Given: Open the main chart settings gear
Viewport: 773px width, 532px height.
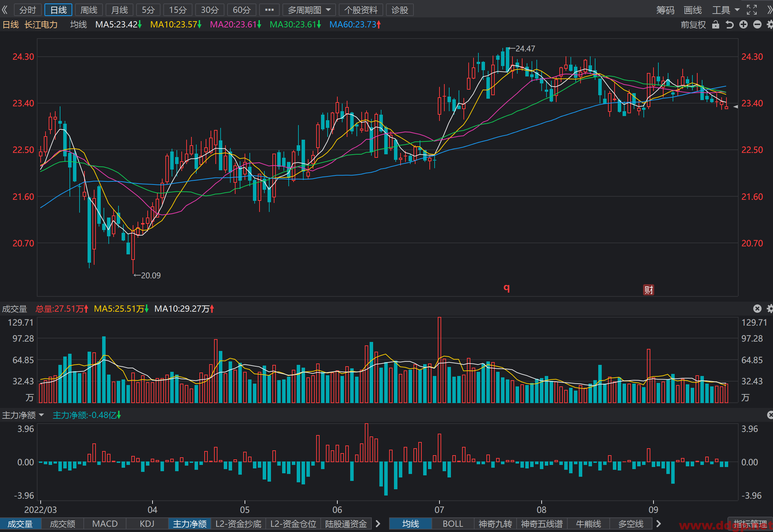Looking at the screenshot, I should [770, 25].
